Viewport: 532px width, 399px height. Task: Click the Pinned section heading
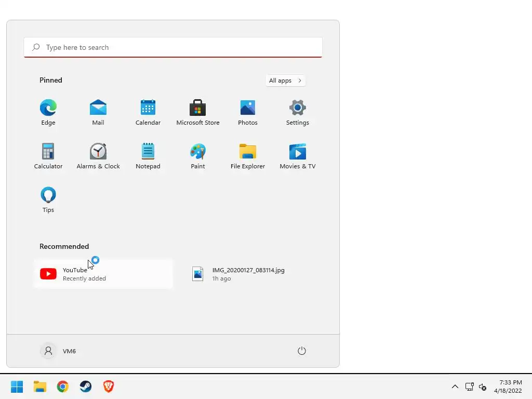click(51, 80)
